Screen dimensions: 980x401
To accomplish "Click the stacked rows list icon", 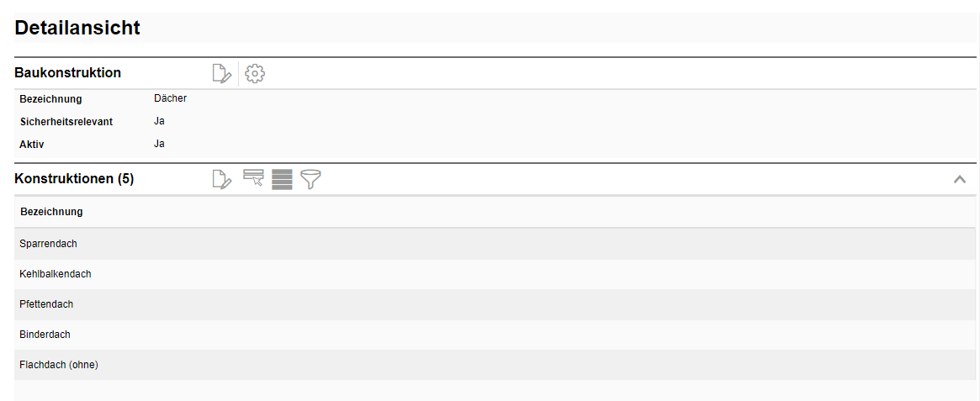I will point(282,179).
